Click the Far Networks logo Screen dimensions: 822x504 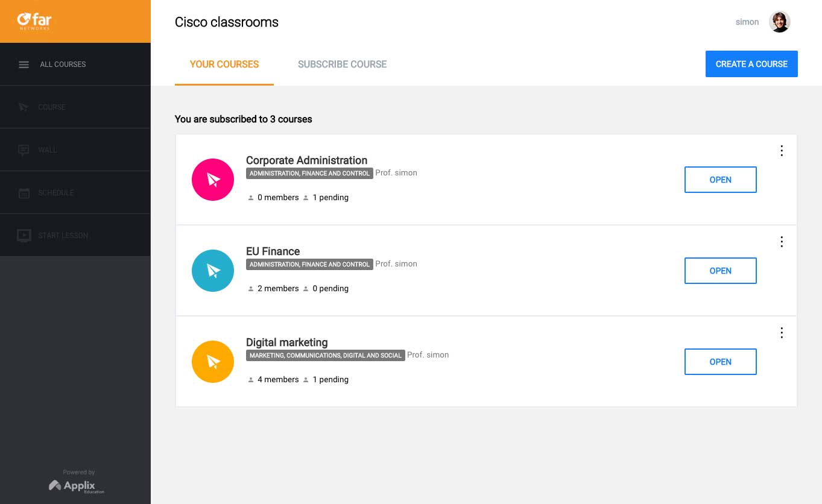pos(34,22)
